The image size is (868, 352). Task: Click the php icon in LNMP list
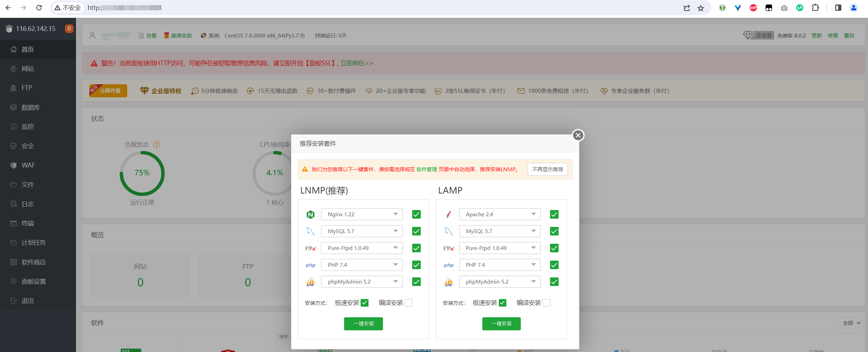point(310,265)
